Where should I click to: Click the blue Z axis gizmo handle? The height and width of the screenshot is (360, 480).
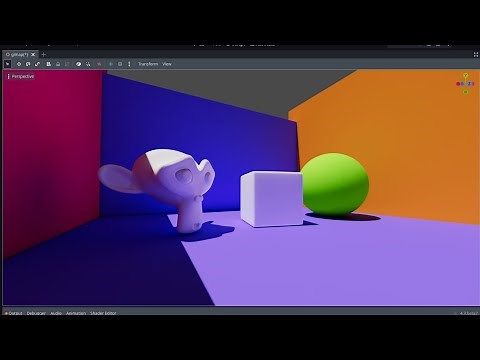469,84
